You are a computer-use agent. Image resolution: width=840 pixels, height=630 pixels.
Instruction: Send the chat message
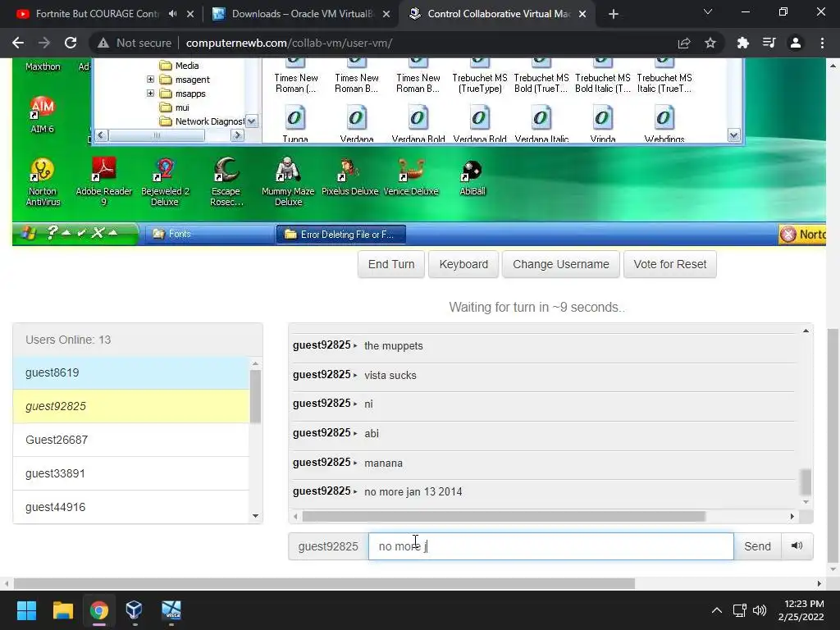[x=757, y=546]
